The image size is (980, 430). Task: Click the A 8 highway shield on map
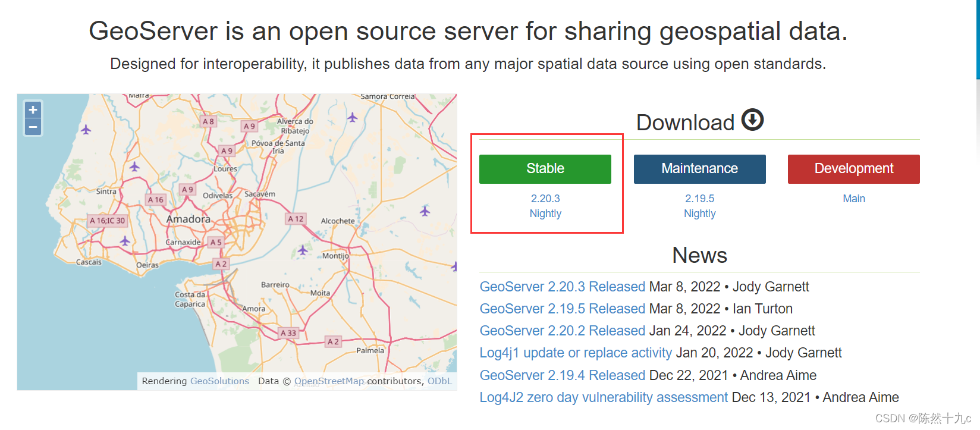click(208, 121)
